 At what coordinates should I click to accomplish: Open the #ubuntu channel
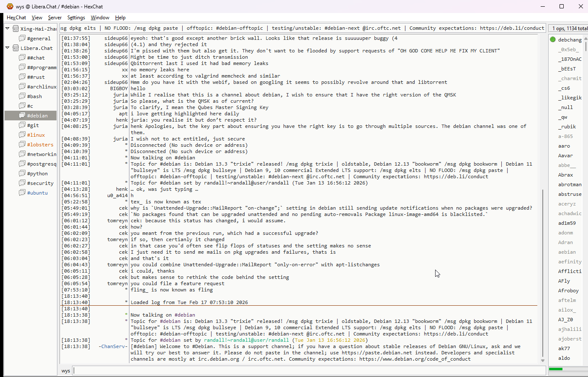(x=37, y=193)
